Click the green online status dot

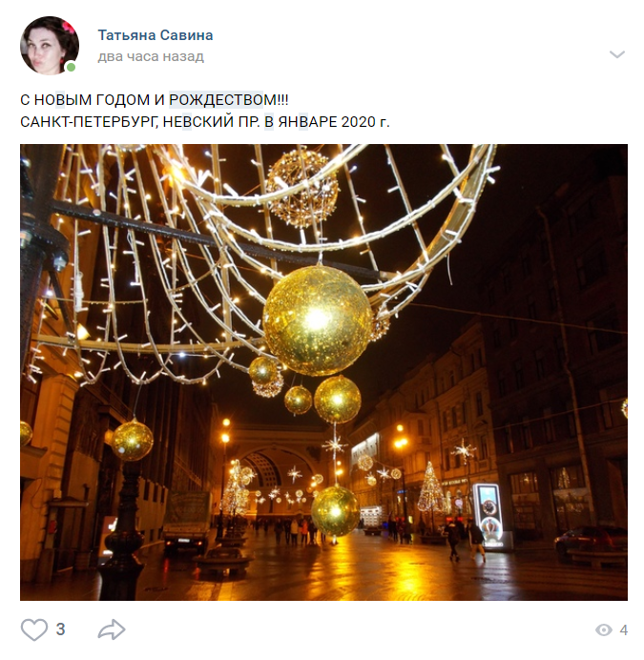pyautogui.click(x=72, y=67)
